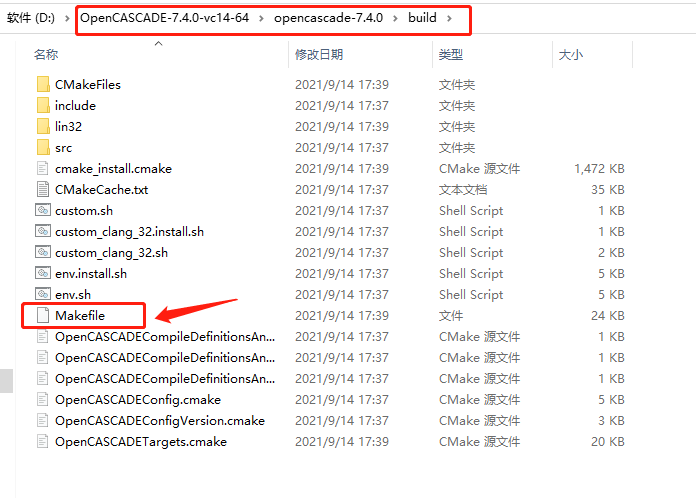Click the OpenCASCADETargets.cmake file icon
Image resolution: width=696 pixels, height=498 pixels.
pyautogui.click(x=43, y=442)
